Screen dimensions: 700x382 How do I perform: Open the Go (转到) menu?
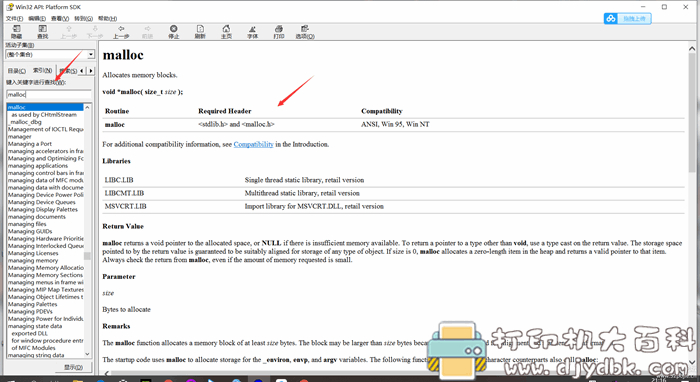(83, 18)
